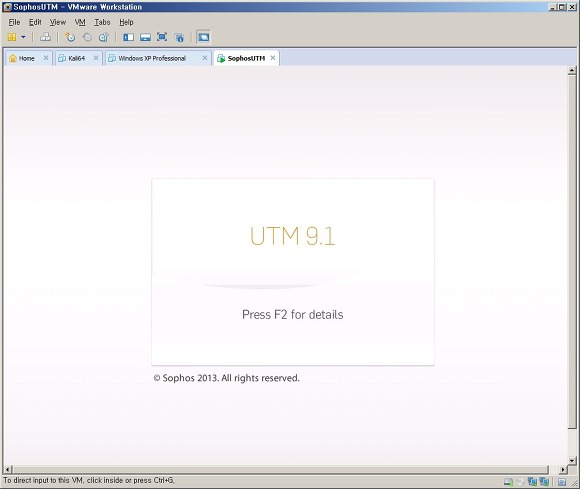Open the Tabs menu
Screen dimensions: 580x489
pyautogui.click(x=102, y=22)
